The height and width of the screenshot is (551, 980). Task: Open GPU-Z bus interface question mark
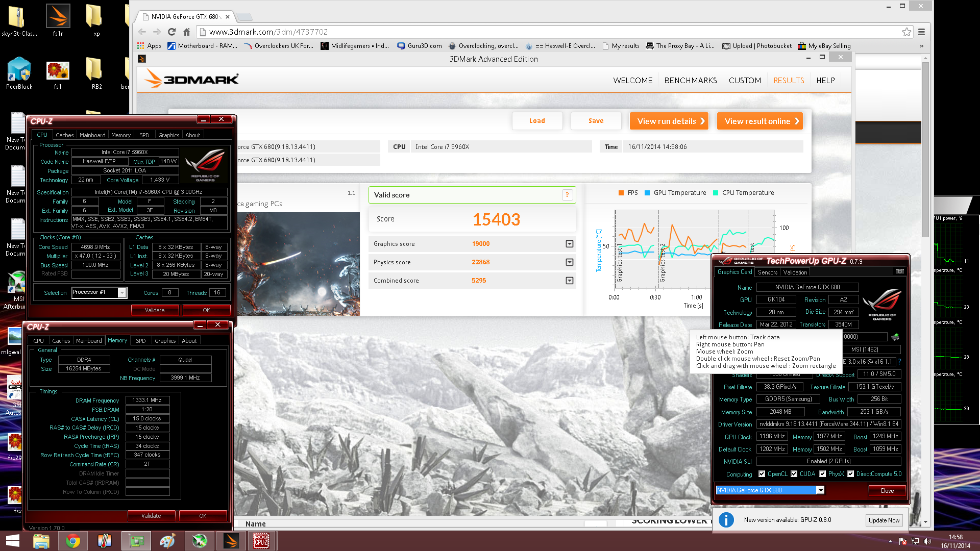pos(899,362)
